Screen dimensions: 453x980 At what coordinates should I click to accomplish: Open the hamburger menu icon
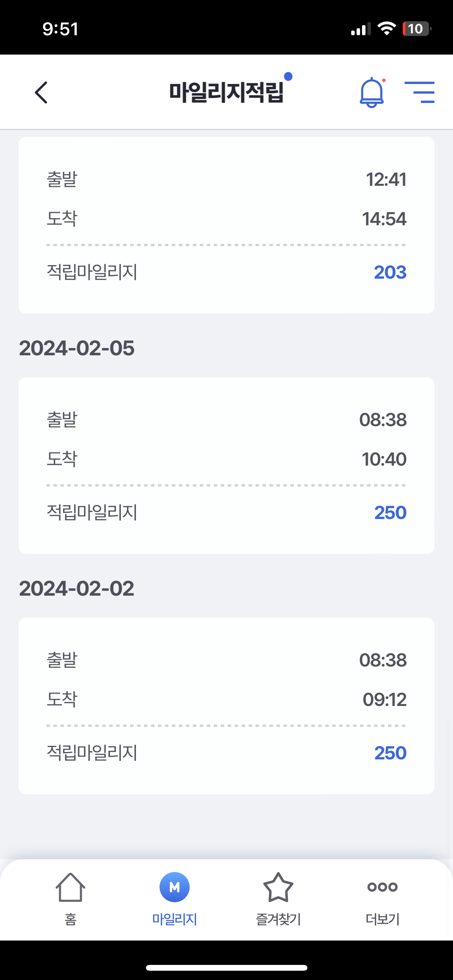click(419, 93)
